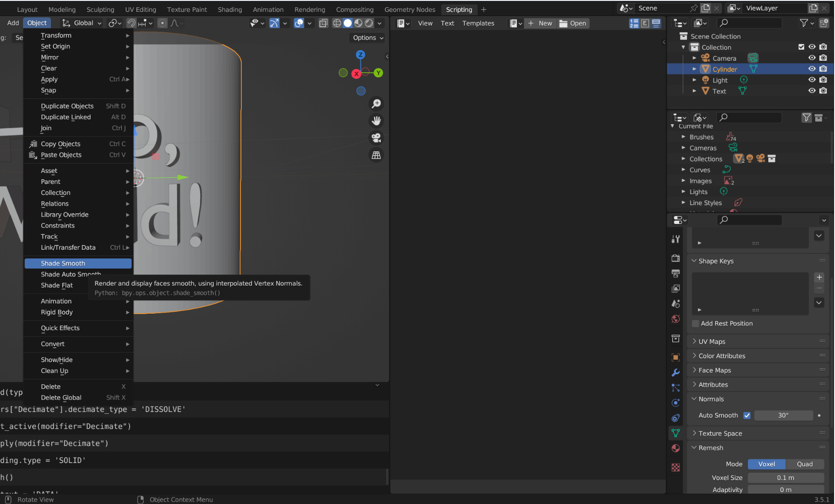Click the blue Z axis gizmo

pyautogui.click(x=360, y=55)
